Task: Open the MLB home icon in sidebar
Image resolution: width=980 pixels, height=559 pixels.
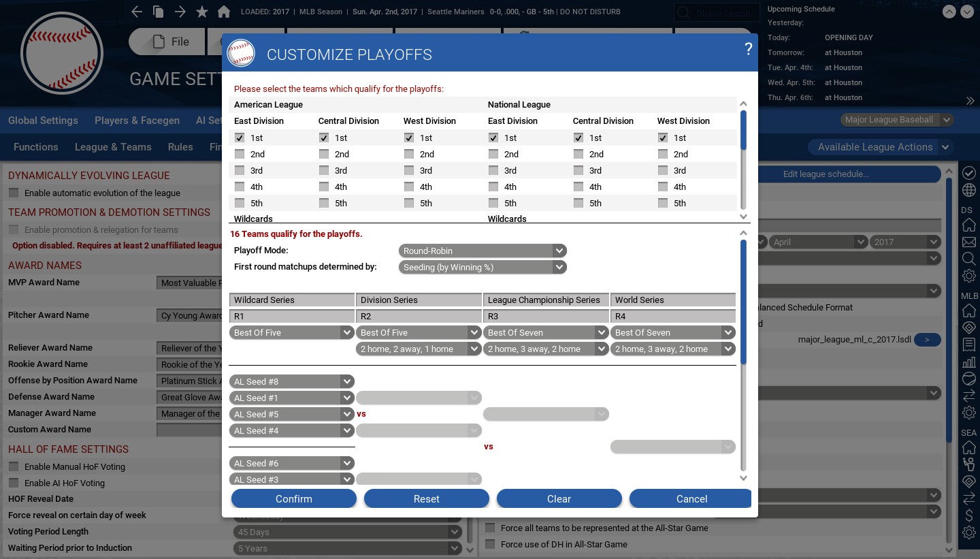Action: click(x=969, y=310)
